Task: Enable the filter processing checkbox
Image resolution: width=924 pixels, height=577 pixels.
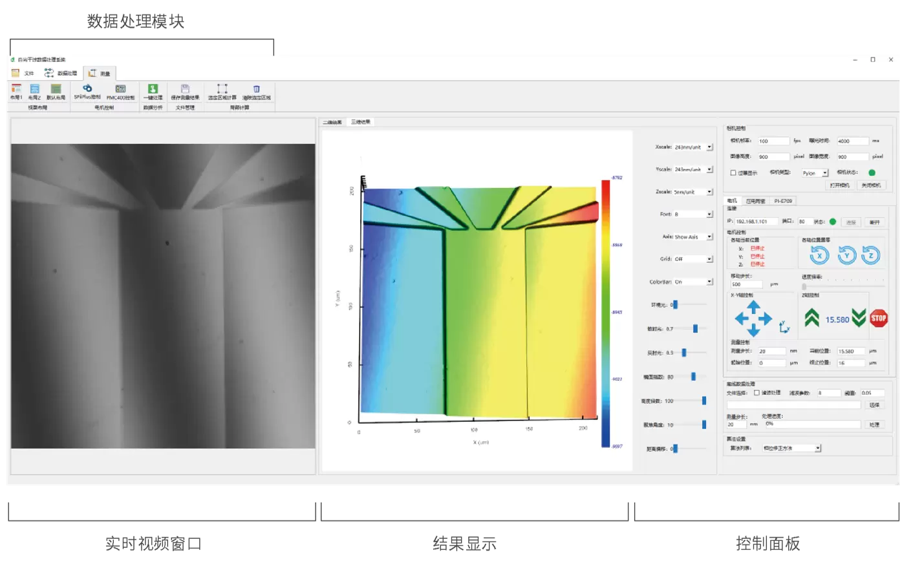Action: [x=757, y=393]
